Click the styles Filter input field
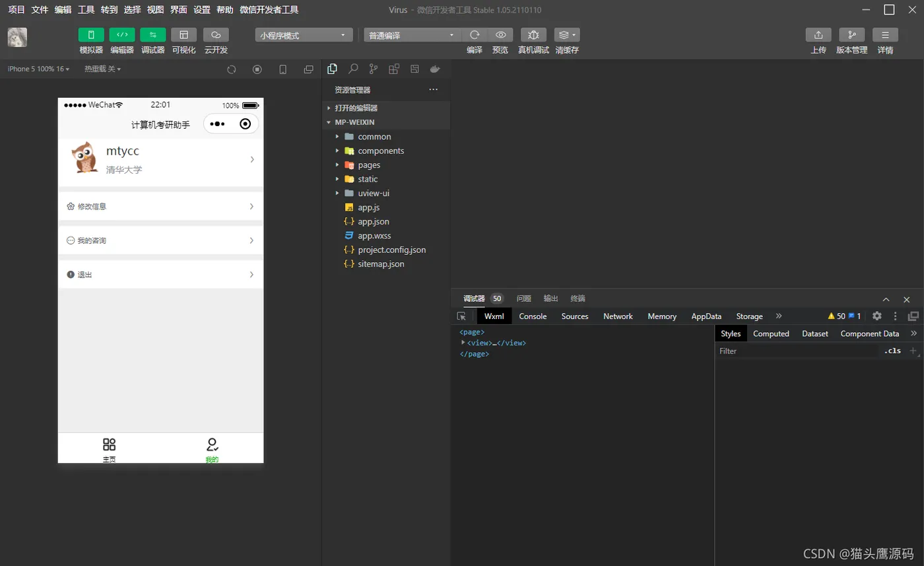 click(x=797, y=351)
